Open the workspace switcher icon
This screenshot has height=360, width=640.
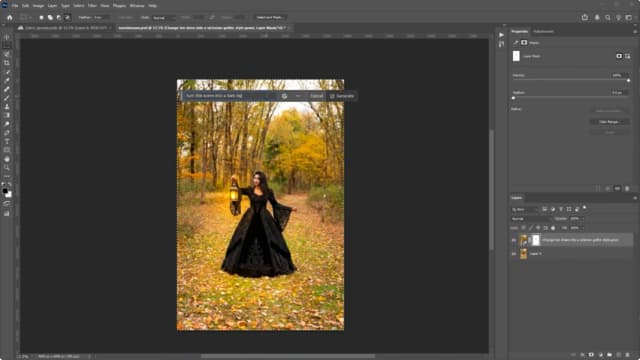click(629, 18)
